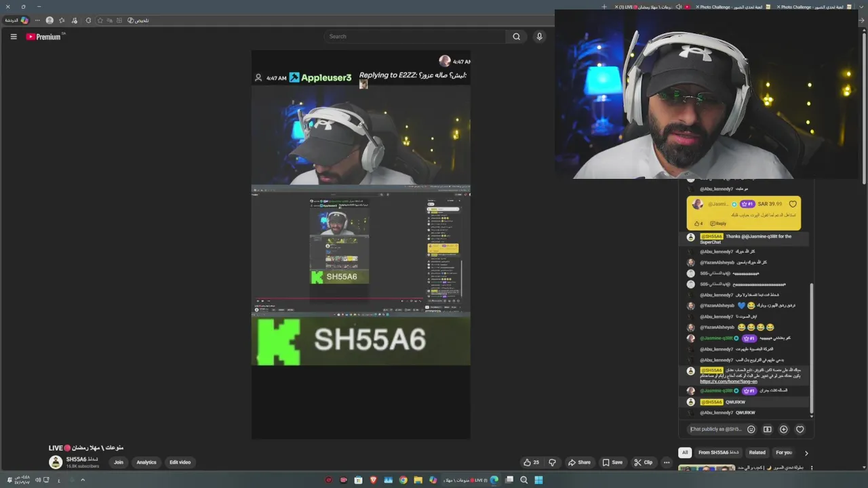
Task: Open Brave browser from the taskbar
Action: click(373, 480)
